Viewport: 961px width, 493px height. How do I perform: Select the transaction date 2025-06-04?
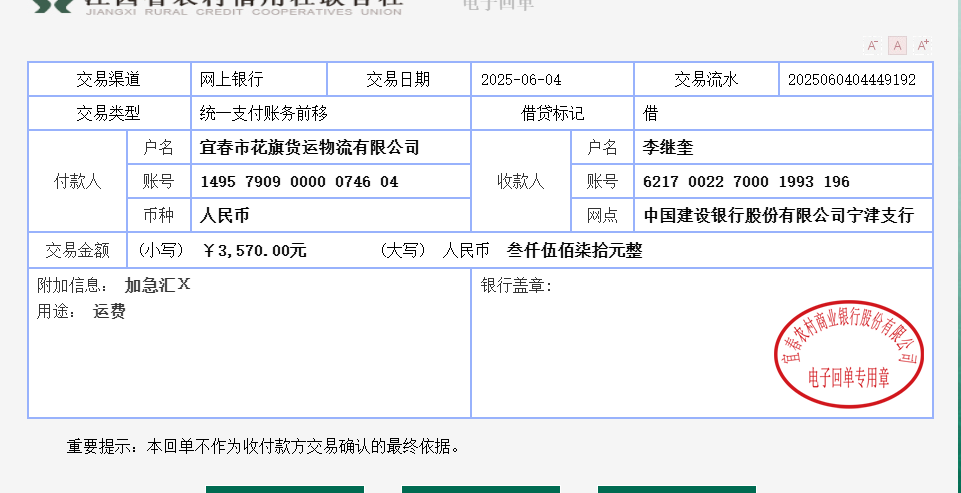click(521, 80)
